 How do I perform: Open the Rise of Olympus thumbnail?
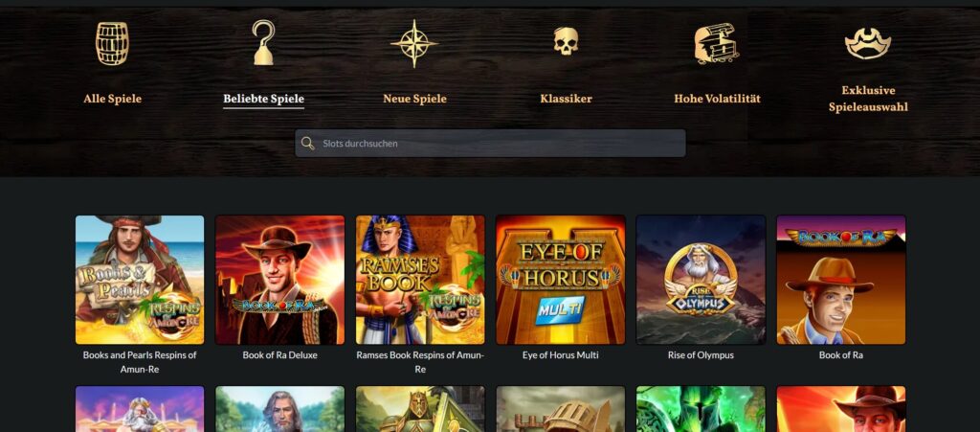click(701, 280)
